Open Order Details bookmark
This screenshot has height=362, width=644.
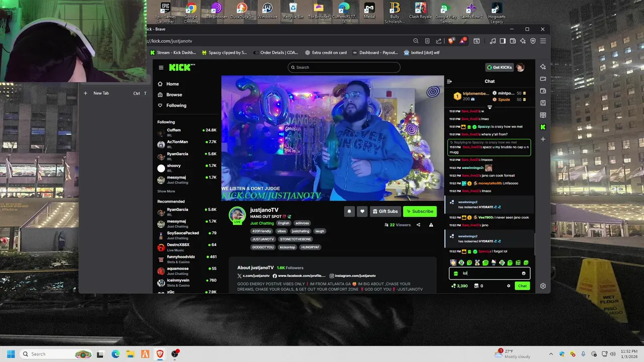tap(276, 52)
